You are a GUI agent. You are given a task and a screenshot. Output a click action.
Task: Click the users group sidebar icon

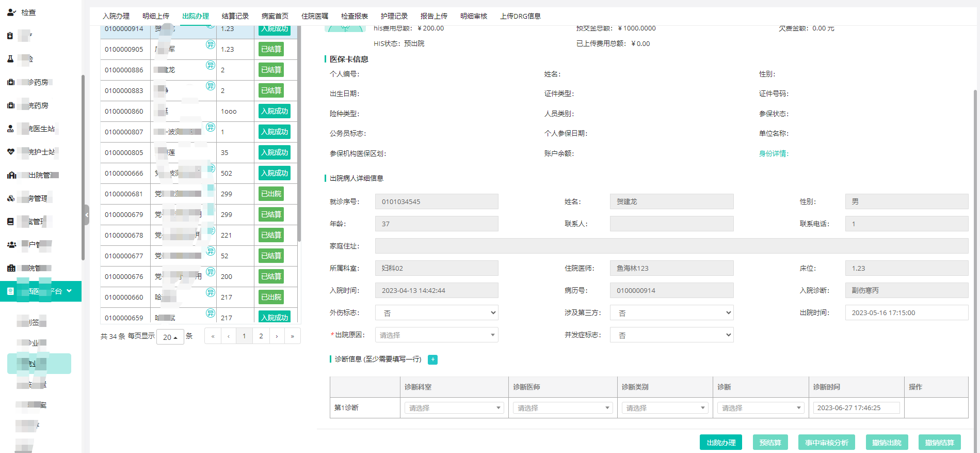coord(11,245)
